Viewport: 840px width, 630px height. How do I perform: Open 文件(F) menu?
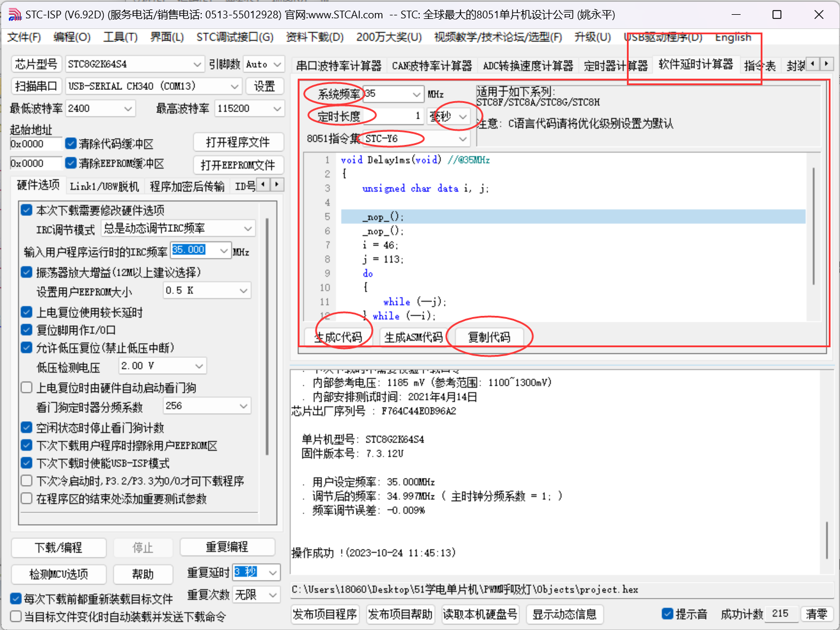point(24,37)
